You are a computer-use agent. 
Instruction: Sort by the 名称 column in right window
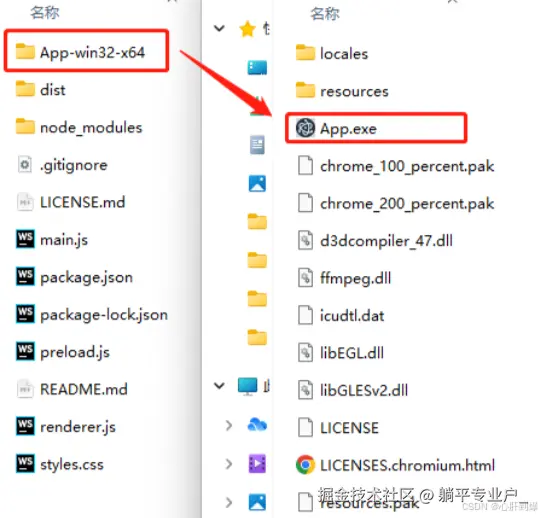coord(325,14)
